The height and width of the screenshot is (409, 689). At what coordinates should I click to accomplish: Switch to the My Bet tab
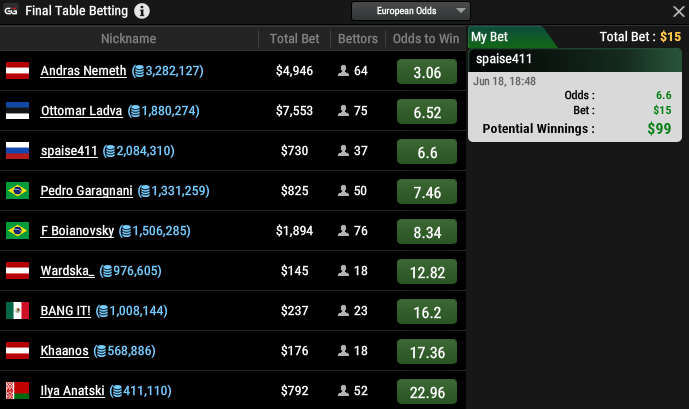(490, 37)
